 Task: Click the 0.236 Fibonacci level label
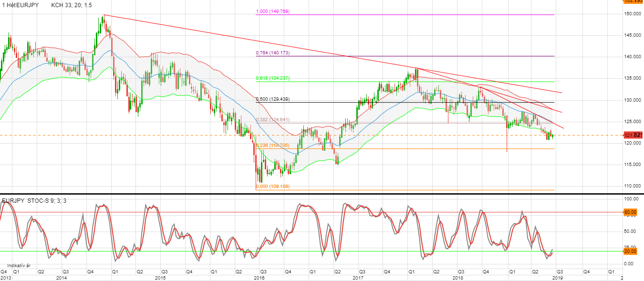click(273, 146)
